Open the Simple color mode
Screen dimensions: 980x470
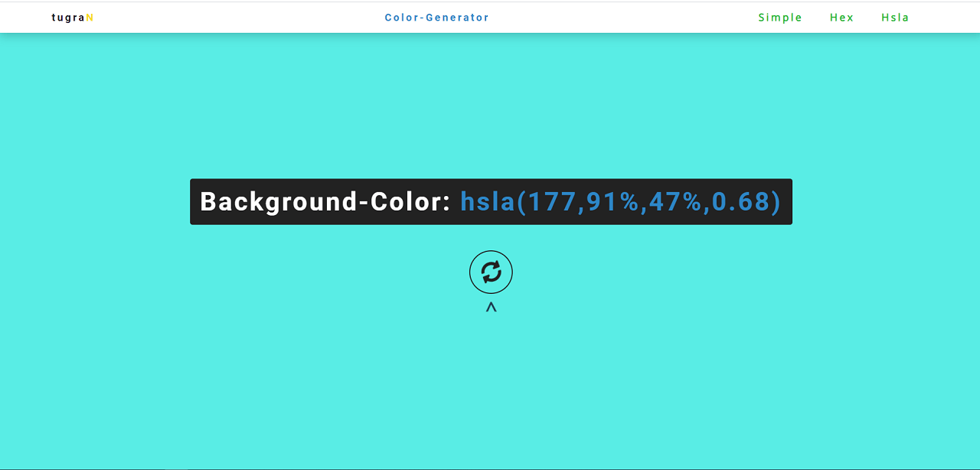tap(780, 18)
